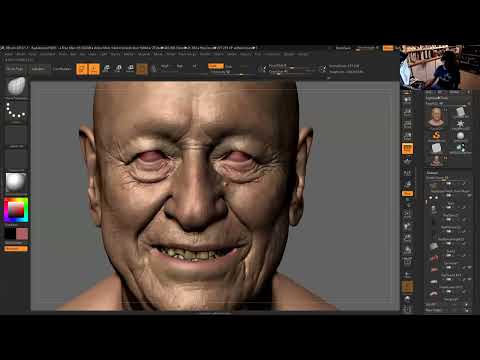Open the material sphere picker
The height and width of the screenshot is (360, 480).
pyautogui.click(x=16, y=183)
